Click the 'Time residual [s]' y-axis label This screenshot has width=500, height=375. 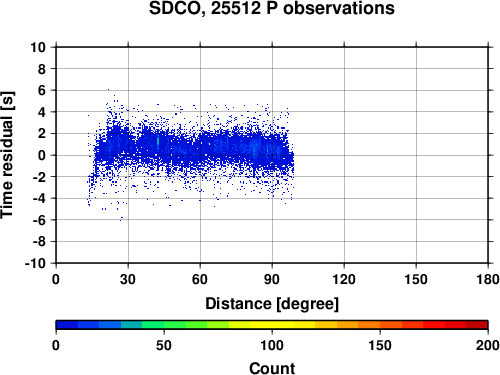(7, 155)
